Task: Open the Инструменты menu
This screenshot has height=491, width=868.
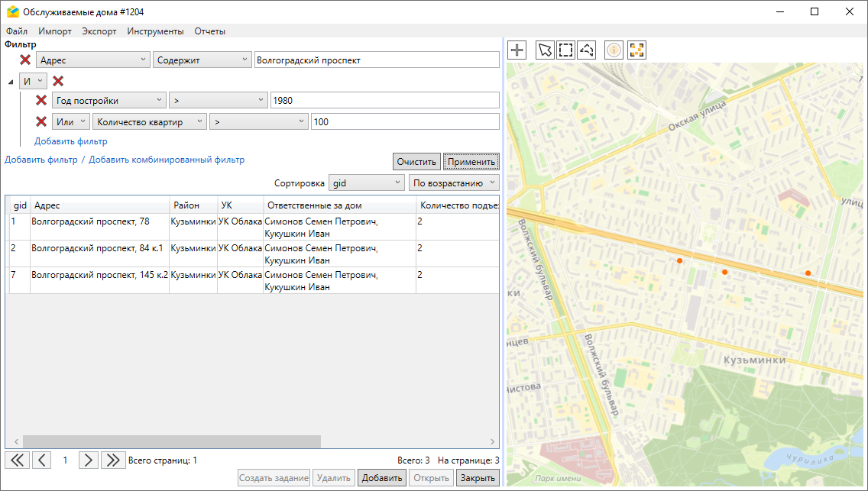Action: (x=155, y=31)
